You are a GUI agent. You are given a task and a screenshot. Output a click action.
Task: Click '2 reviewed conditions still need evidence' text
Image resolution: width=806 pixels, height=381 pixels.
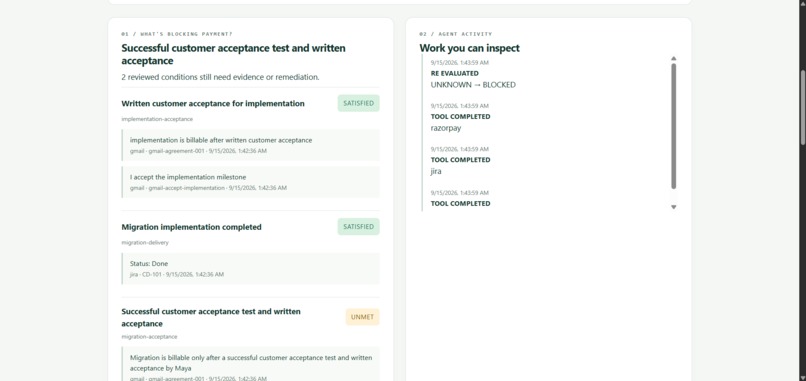(221, 77)
